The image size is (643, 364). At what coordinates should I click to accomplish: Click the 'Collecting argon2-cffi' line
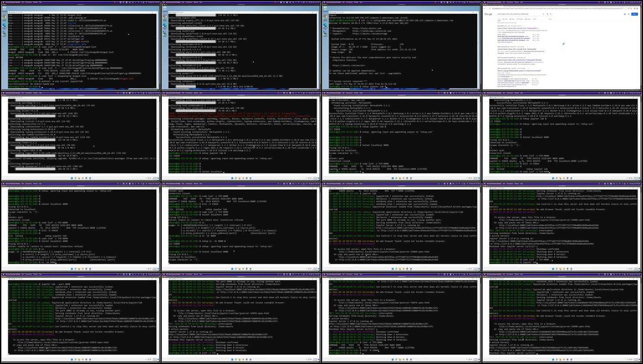point(182,18)
